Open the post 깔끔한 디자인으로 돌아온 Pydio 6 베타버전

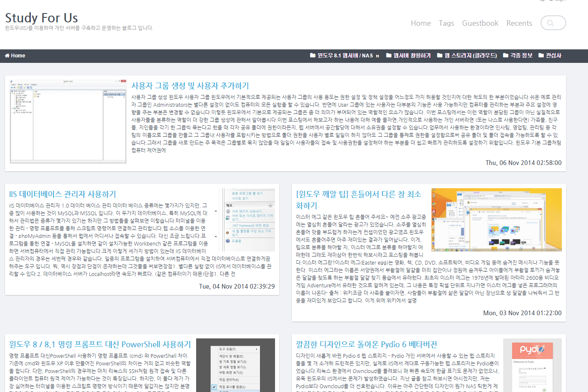pyautogui.click(x=366, y=344)
